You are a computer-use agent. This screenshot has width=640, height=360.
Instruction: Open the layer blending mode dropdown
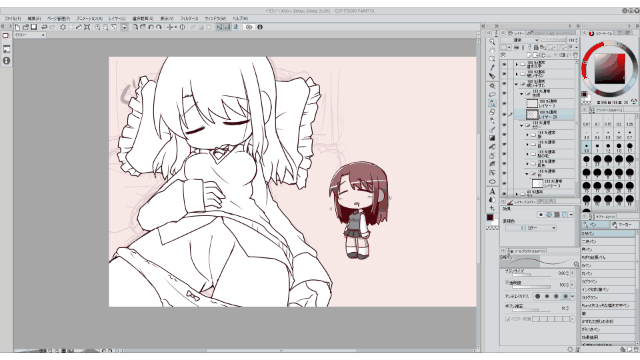pos(520,40)
